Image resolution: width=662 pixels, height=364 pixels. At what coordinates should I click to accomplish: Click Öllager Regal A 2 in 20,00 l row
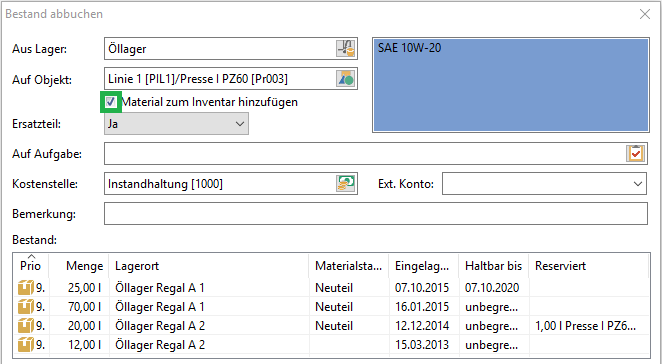[160, 326]
